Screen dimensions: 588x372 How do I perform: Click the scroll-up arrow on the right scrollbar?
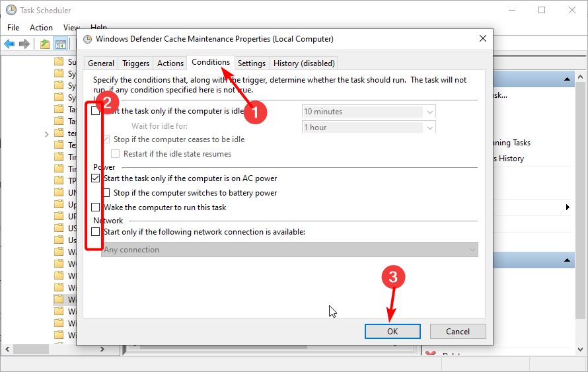coord(581,77)
